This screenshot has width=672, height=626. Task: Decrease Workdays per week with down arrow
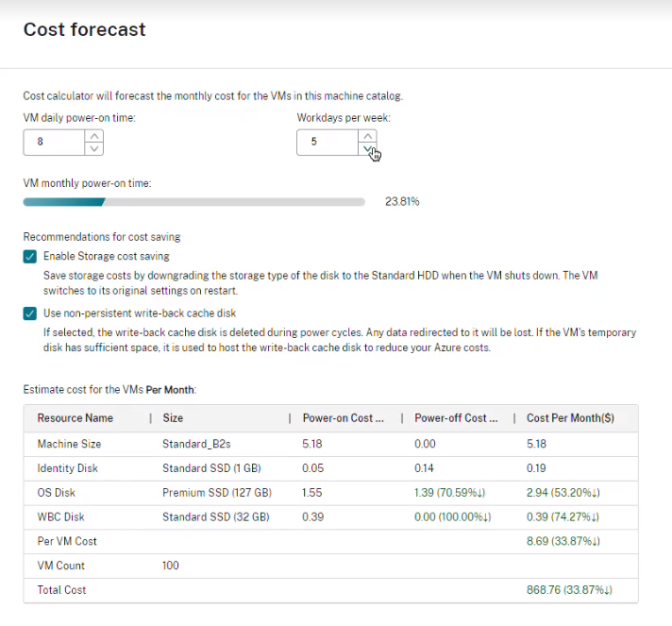coord(368,148)
